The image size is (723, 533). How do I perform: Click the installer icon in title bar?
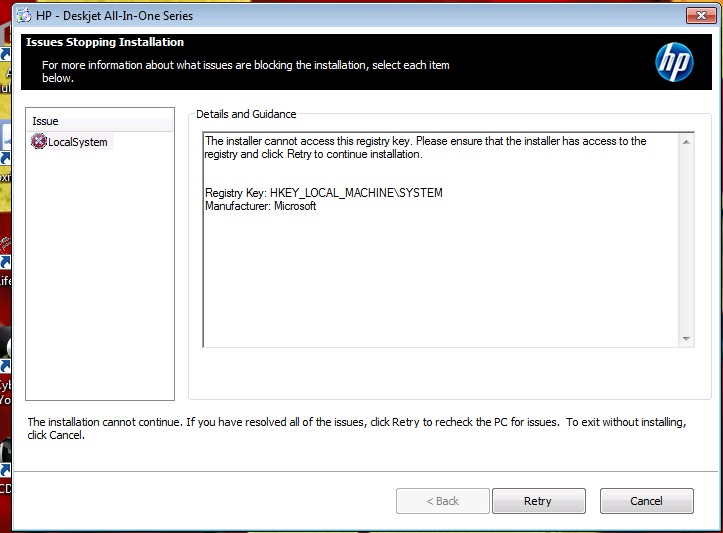coord(24,15)
